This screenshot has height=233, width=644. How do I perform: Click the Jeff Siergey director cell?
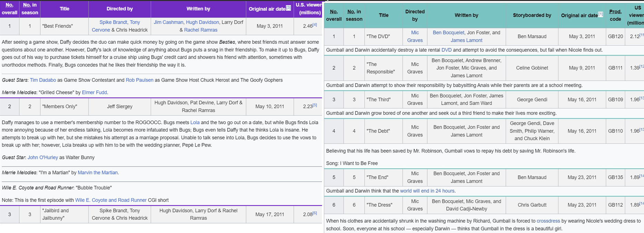coord(120,107)
